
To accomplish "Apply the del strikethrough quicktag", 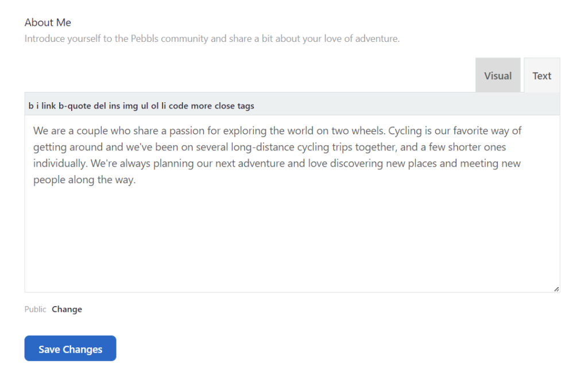I will (100, 106).
